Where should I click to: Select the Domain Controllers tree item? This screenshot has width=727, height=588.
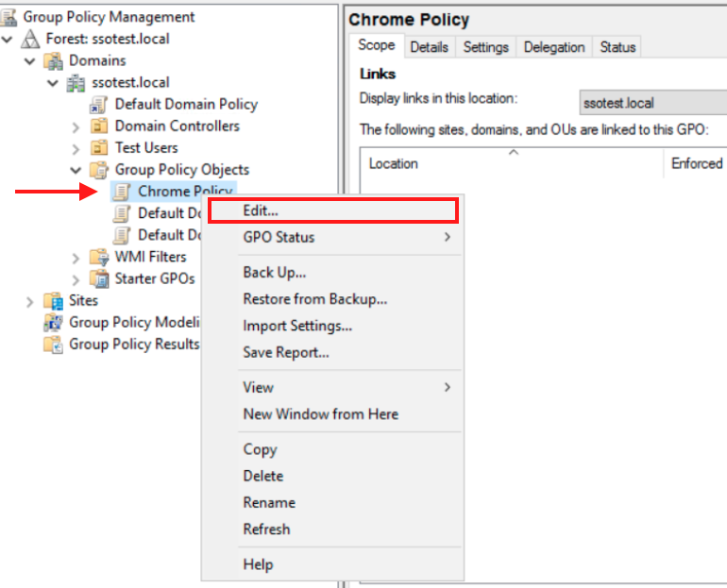tap(178, 126)
